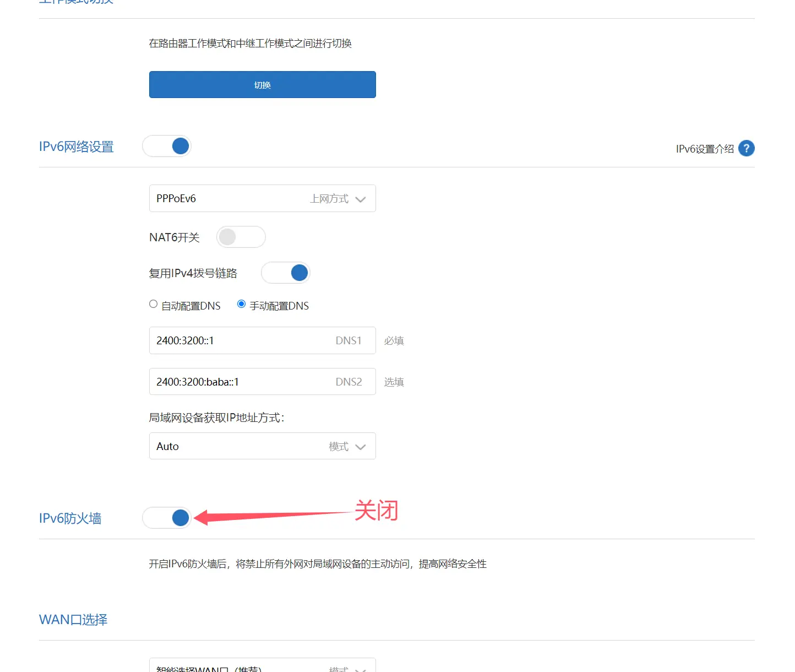Enable the NAT6开关 toggle

[241, 237]
